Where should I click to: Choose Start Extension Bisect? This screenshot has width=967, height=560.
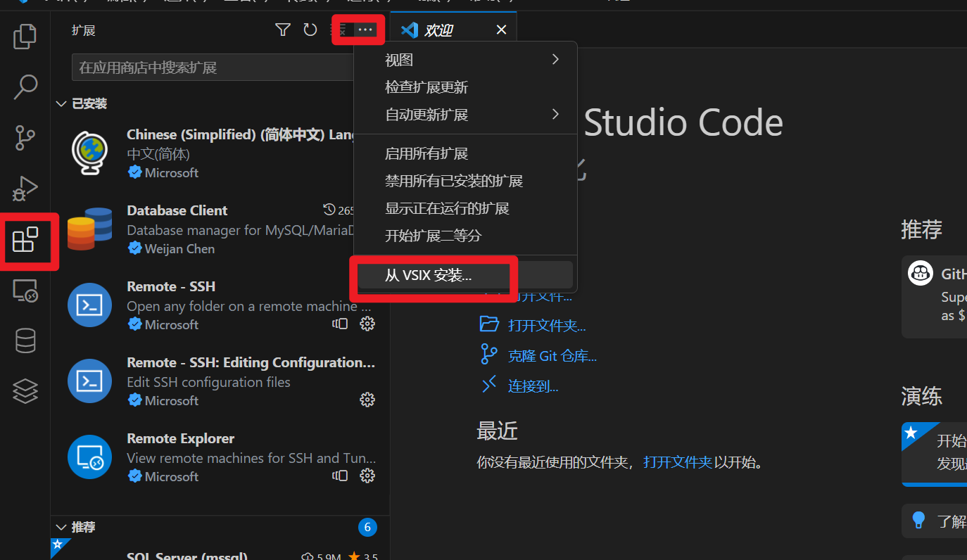click(x=465, y=235)
